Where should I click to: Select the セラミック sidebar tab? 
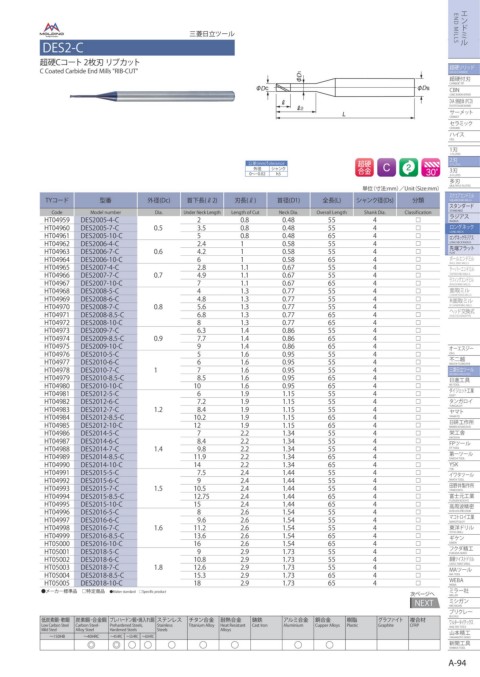464,124
